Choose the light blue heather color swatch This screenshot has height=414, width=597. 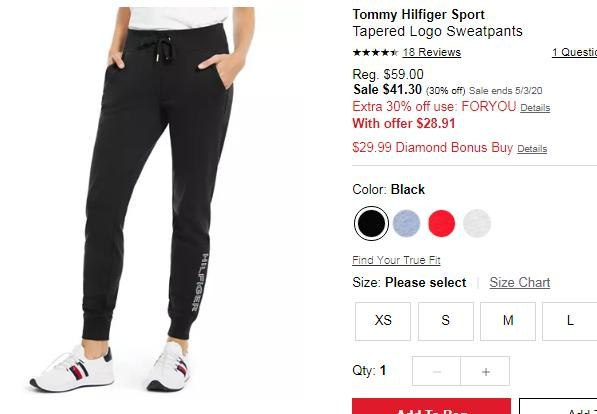[406, 224]
